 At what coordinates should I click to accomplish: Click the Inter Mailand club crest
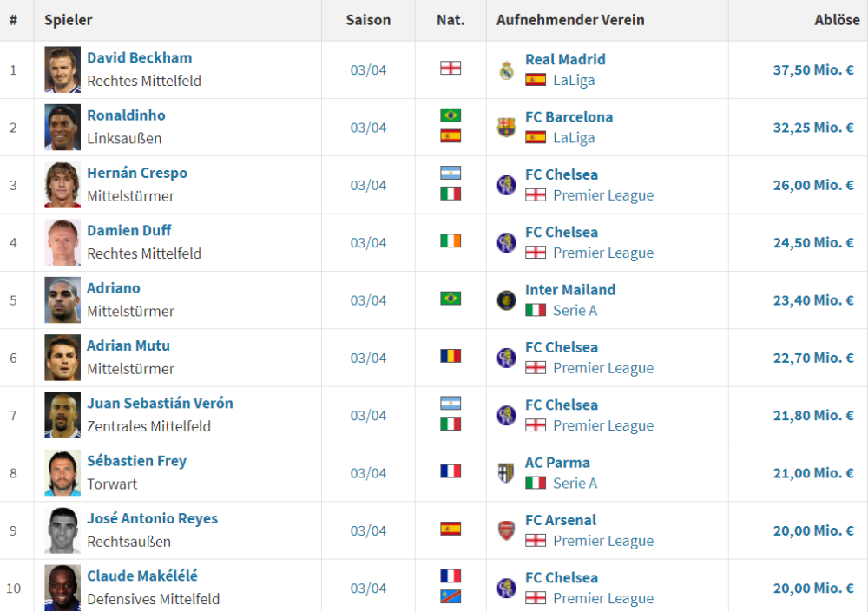point(507,300)
